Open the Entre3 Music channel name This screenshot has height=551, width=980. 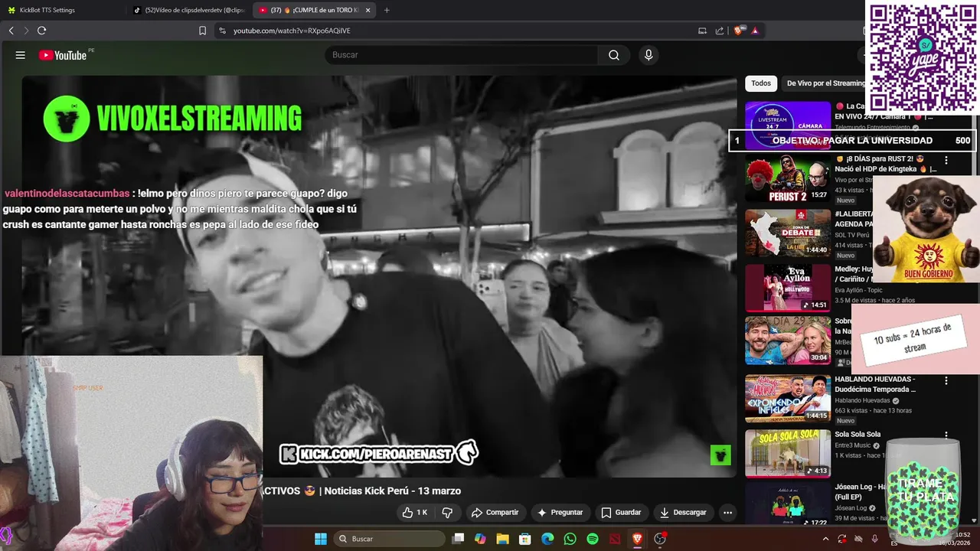(x=852, y=445)
